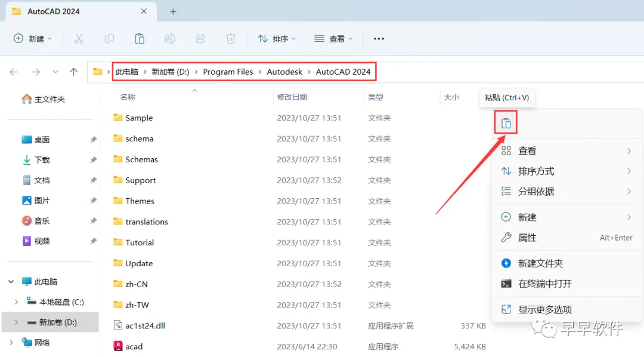This screenshot has width=644, height=357.
Task: Close the AutoCAD 2024 tab
Action: 144,11
